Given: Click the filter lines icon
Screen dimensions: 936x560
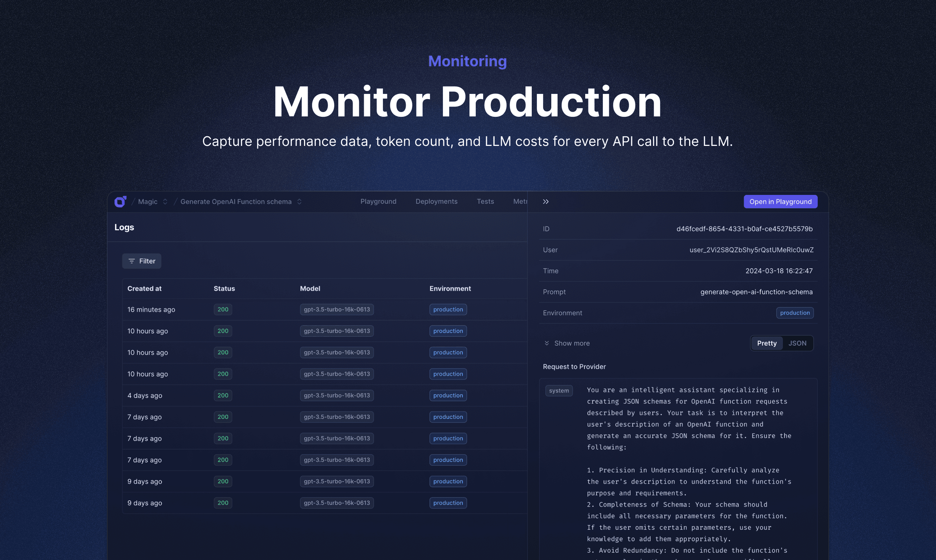Looking at the screenshot, I should (131, 261).
